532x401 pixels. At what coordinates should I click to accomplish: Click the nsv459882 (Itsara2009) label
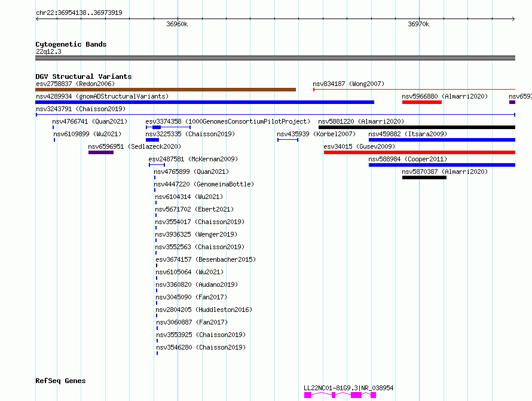click(x=408, y=134)
